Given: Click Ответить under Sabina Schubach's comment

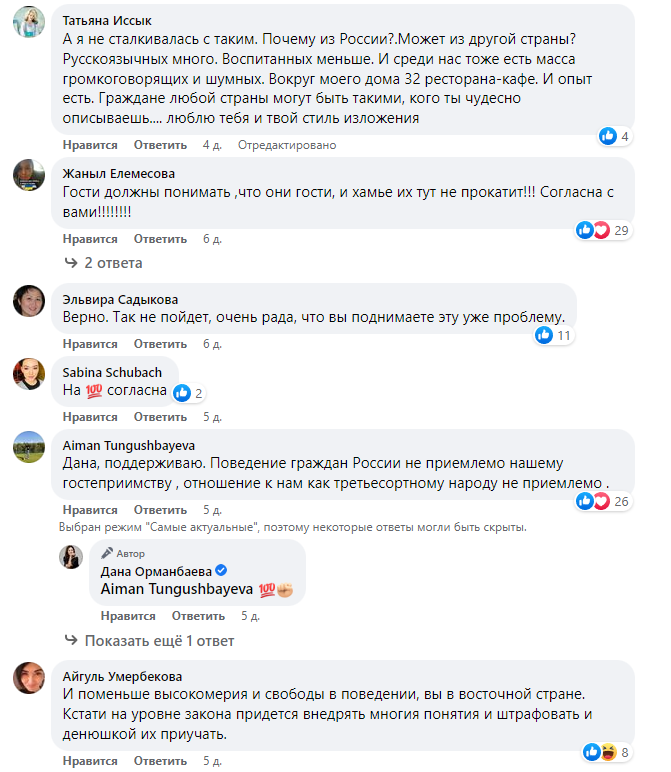Looking at the screenshot, I should click(160, 416).
